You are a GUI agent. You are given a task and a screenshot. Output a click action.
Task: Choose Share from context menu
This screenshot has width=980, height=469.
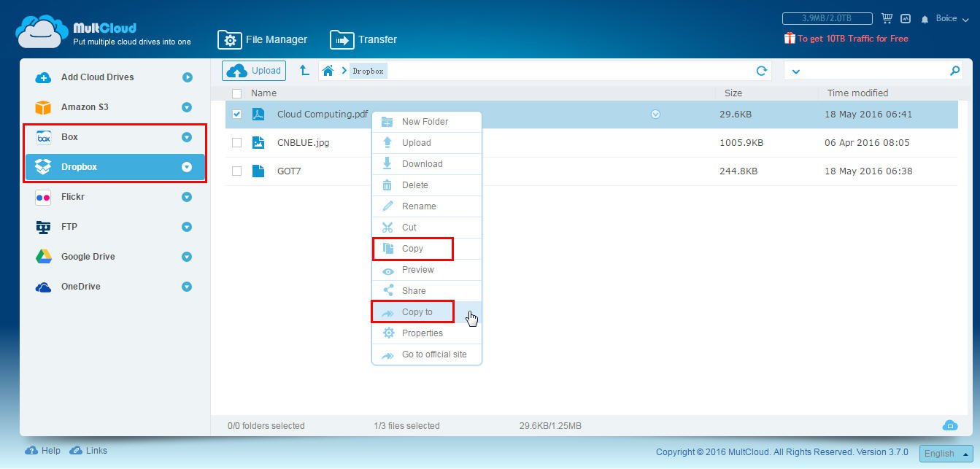pos(427,291)
